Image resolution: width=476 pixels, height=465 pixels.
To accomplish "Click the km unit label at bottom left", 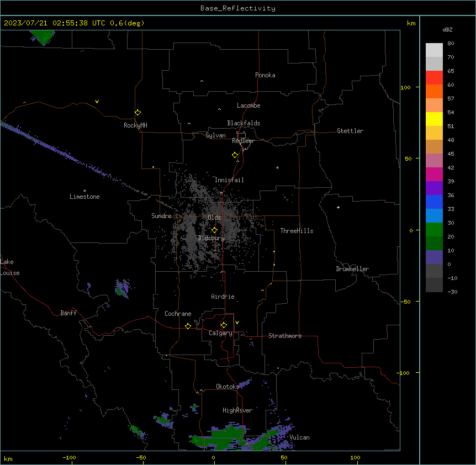I will click(x=8, y=458).
